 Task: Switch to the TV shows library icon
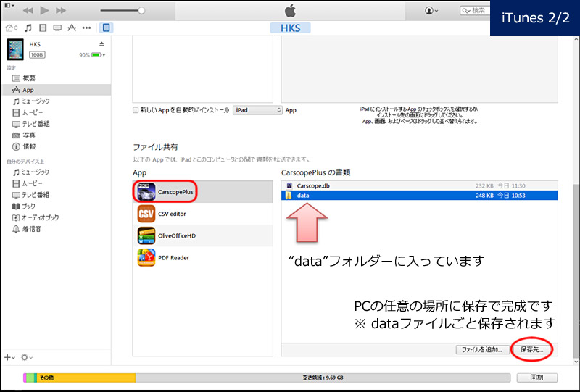click(x=57, y=28)
